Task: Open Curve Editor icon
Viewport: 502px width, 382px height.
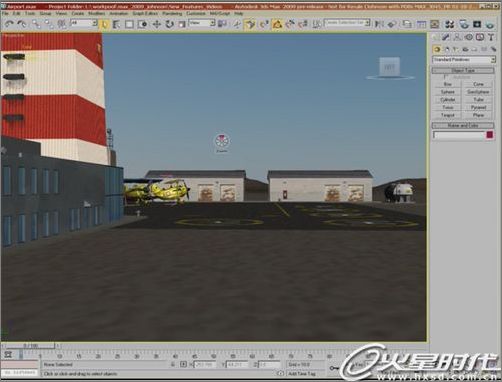Action: [x=421, y=24]
